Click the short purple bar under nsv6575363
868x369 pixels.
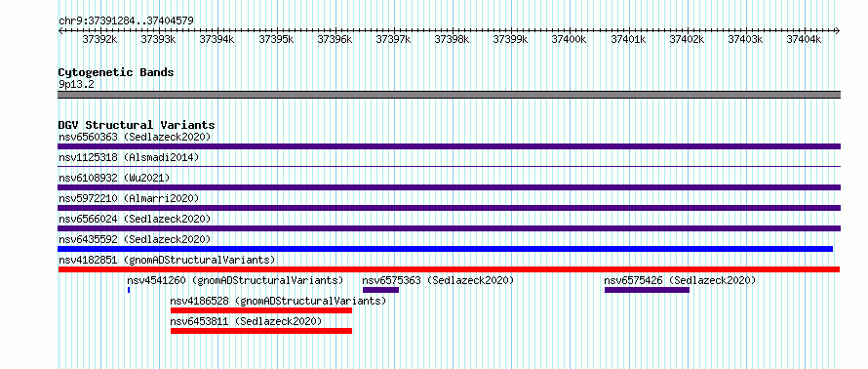pyautogui.click(x=381, y=290)
